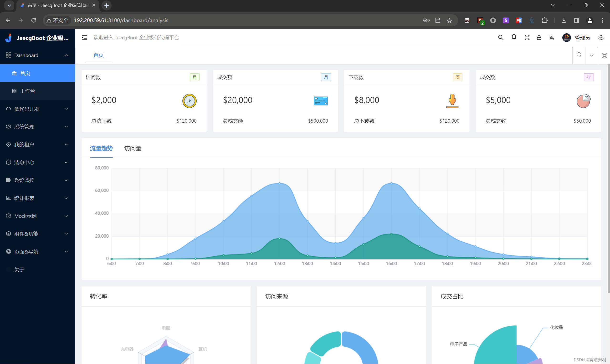The image size is (610, 364).
Task: Collapse the Dashboard menu
Action: tap(38, 55)
